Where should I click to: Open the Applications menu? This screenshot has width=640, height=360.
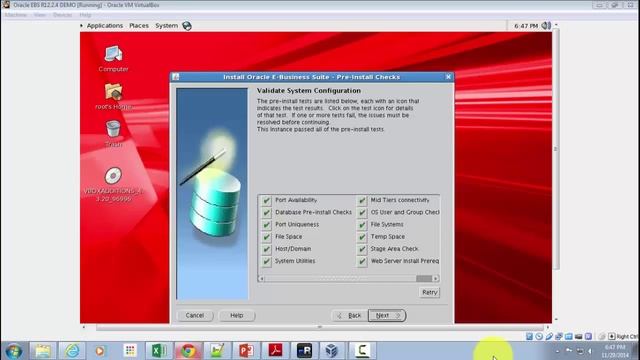coord(104,26)
